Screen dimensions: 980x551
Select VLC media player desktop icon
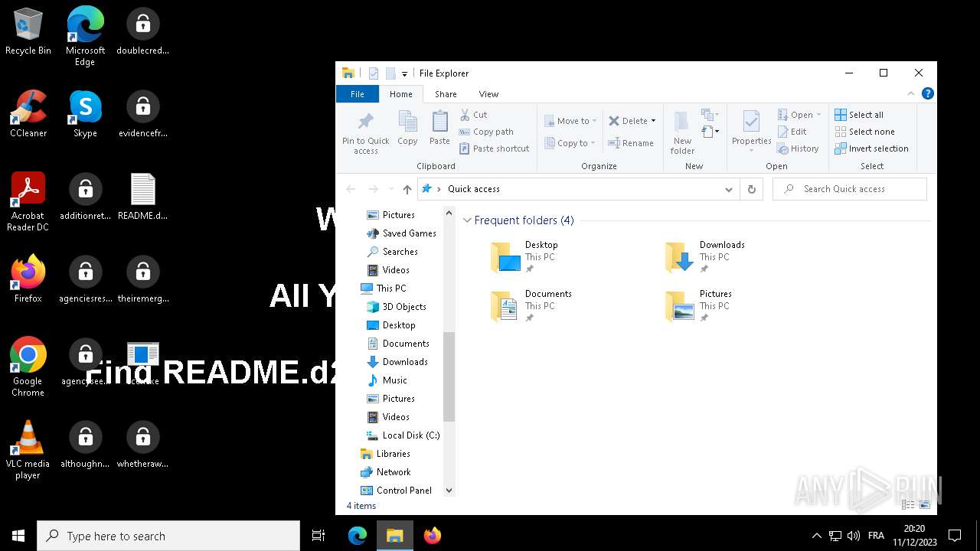tap(28, 450)
